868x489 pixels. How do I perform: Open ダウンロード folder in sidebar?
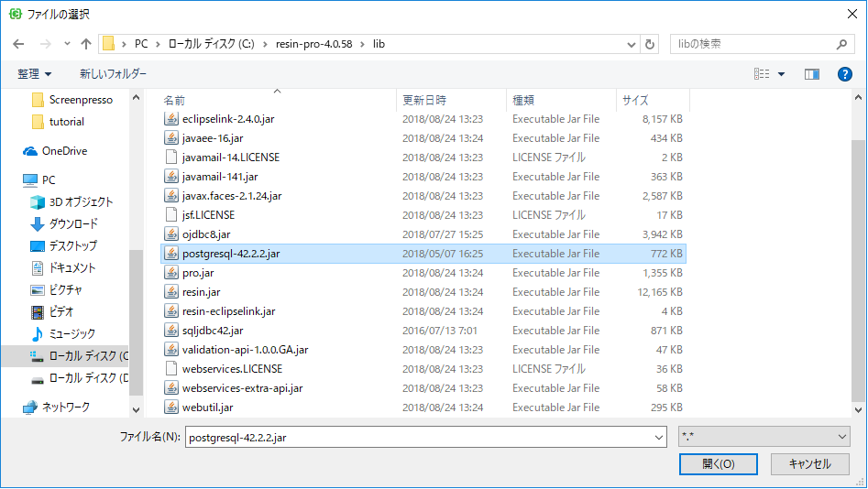click(x=64, y=224)
